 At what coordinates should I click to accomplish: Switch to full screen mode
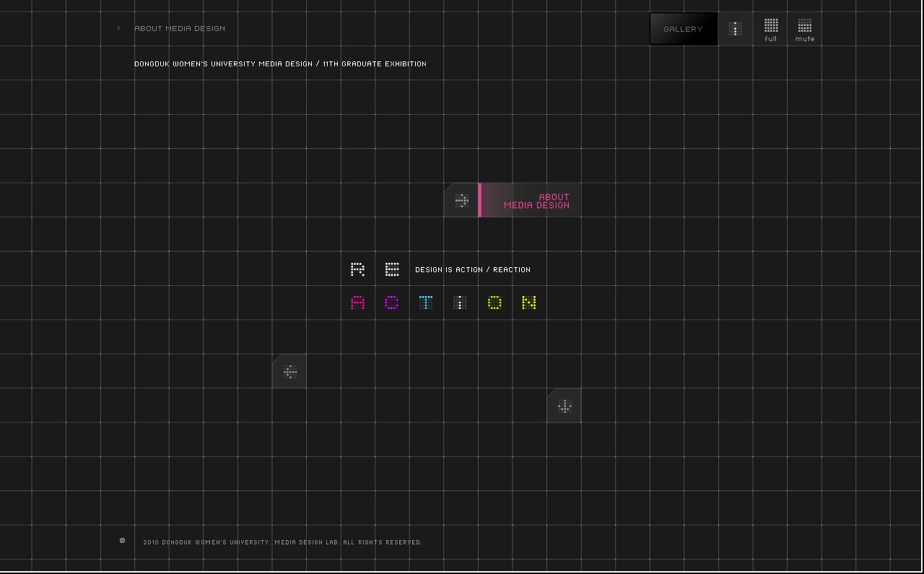(x=771, y=30)
